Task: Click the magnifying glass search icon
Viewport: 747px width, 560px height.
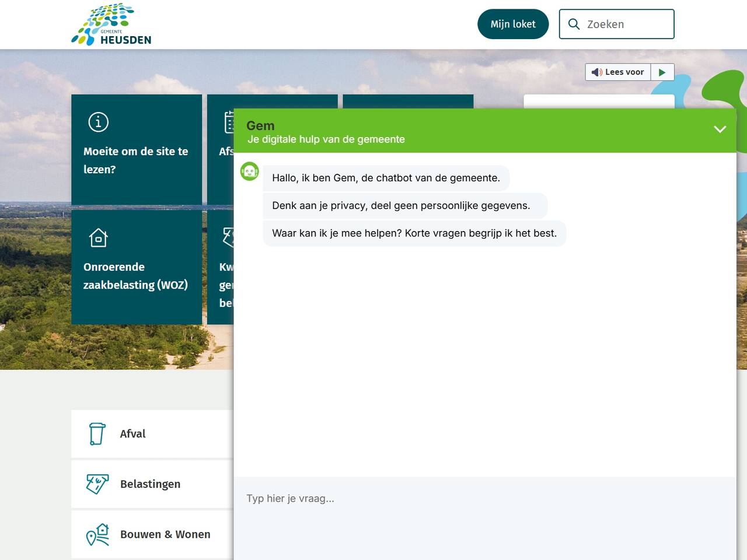Action: pos(574,24)
